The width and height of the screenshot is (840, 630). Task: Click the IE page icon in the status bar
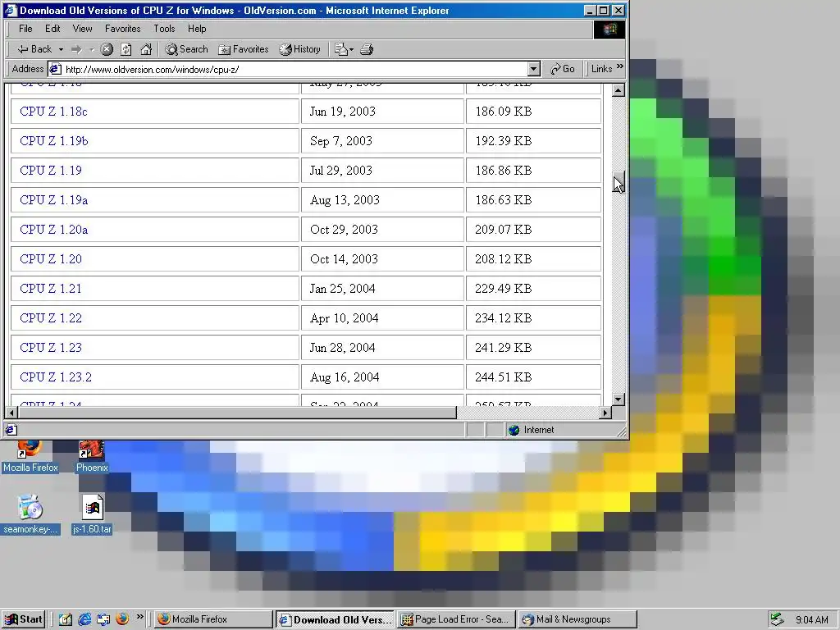click(x=11, y=430)
